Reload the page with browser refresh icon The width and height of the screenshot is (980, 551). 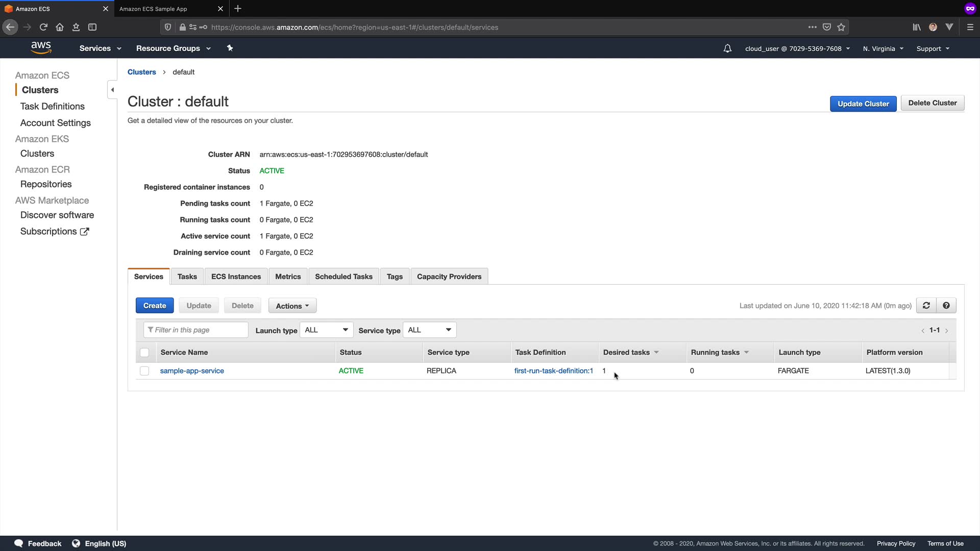(x=43, y=27)
